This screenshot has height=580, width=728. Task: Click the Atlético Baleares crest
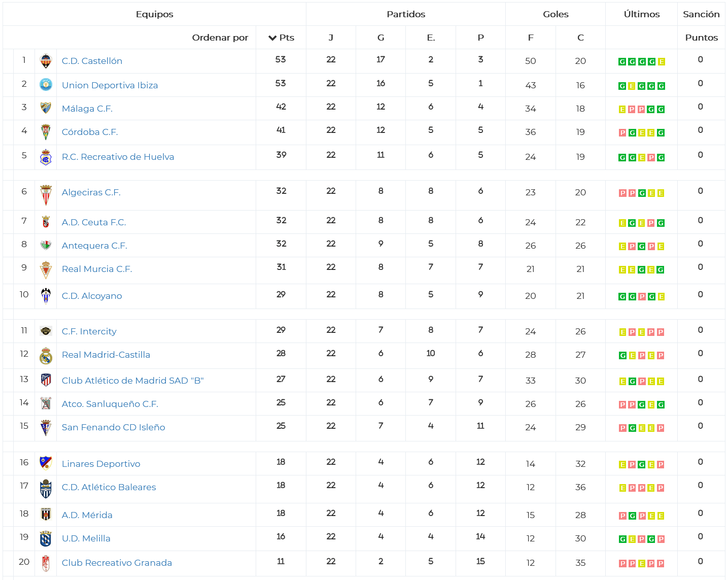coord(46,489)
